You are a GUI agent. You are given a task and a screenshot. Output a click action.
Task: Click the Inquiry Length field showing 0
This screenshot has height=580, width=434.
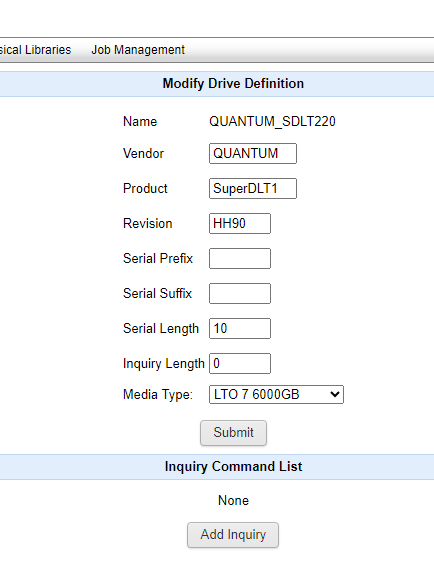point(240,364)
